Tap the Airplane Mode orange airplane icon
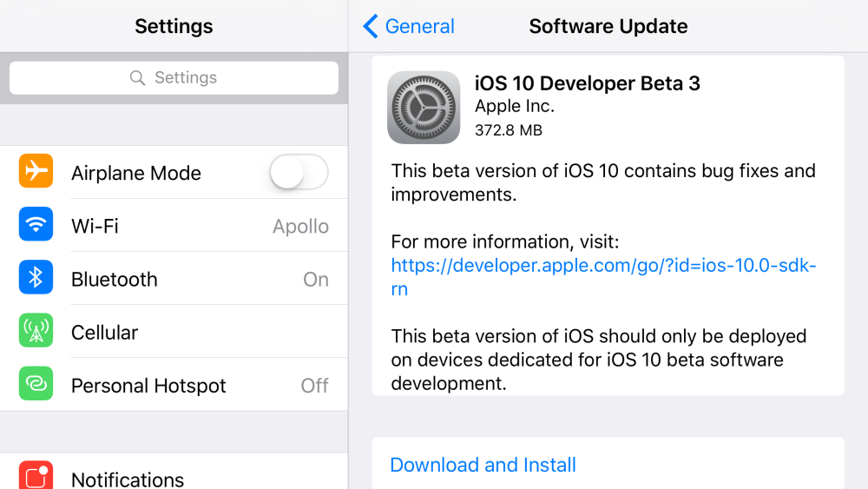 point(36,172)
